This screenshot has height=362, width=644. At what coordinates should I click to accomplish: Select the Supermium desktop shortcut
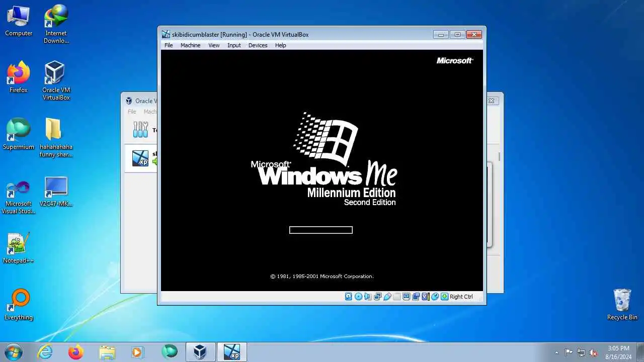click(x=19, y=134)
